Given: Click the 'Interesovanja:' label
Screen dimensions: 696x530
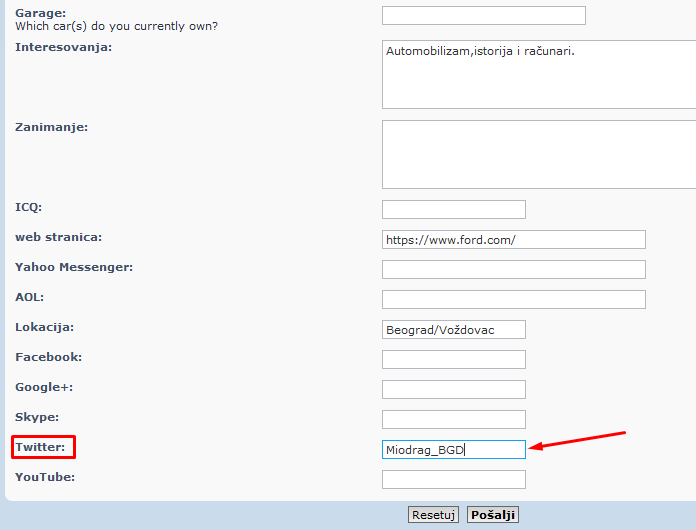Looking at the screenshot, I should coord(63,47).
